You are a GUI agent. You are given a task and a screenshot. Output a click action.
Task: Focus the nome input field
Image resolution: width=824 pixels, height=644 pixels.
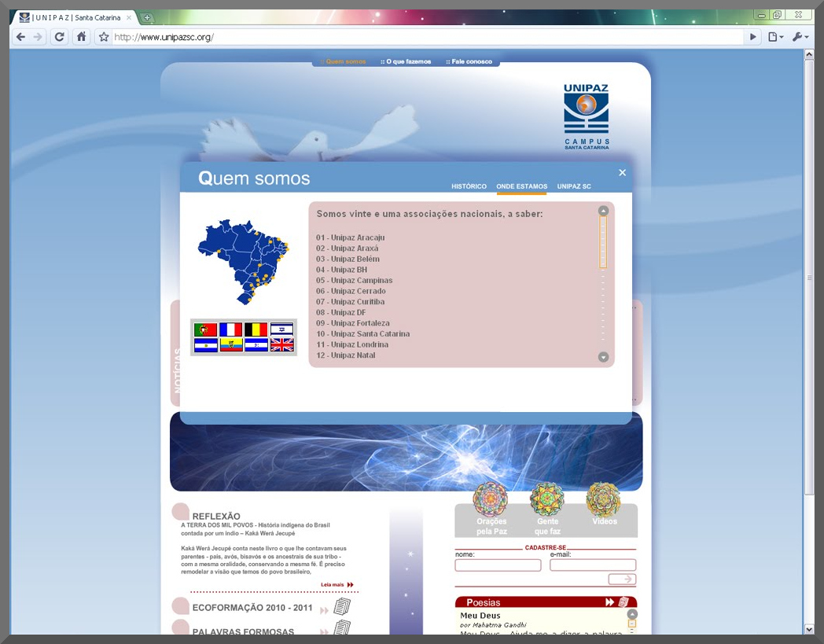click(x=498, y=565)
